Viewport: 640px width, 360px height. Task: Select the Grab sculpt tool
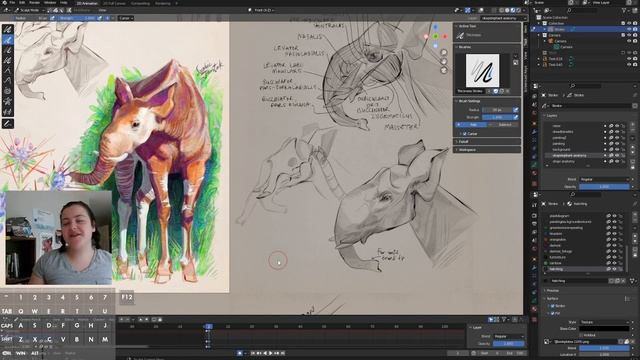coord(8,70)
